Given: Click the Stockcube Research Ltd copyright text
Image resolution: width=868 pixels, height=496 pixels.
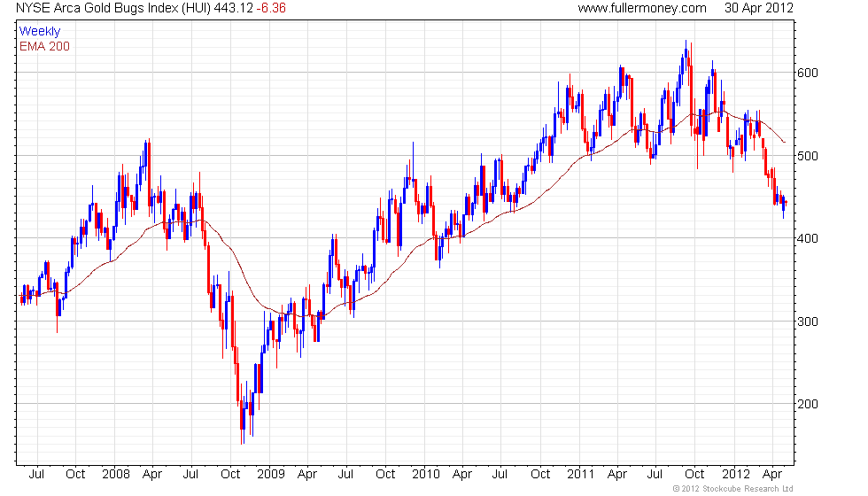Looking at the screenshot, I should pyautogui.click(x=733, y=489).
